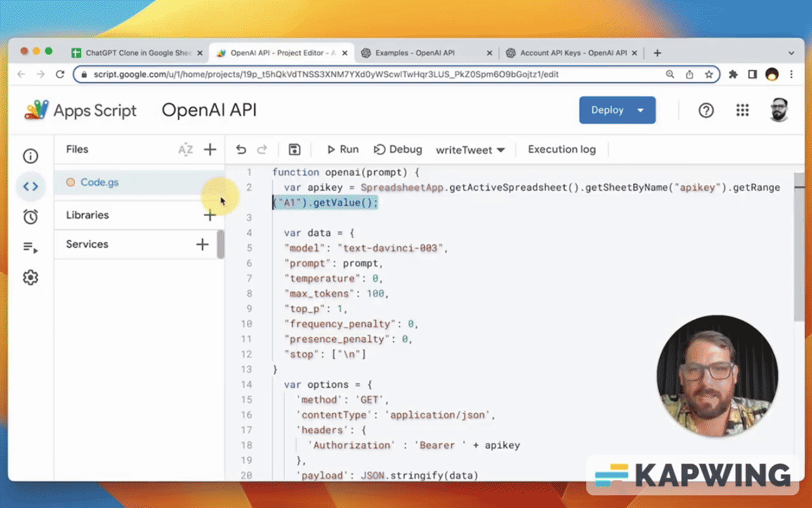Add a new file with Files plus
812x508 pixels.
210,150
